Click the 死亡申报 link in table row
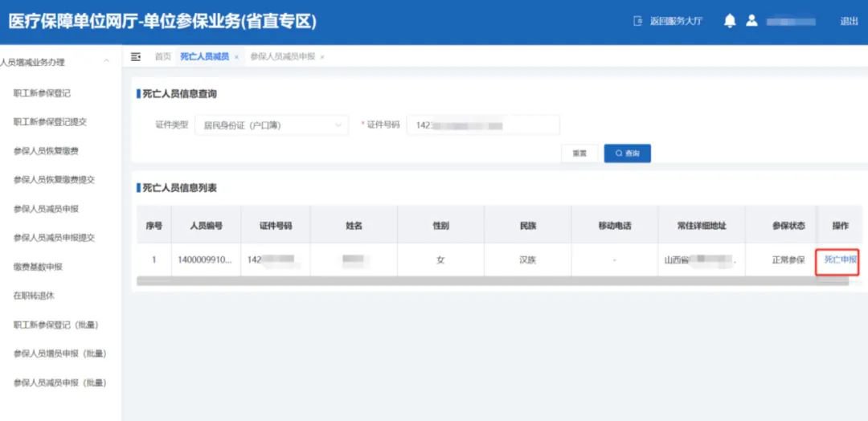Viewport: 868px width, 421px height. (x=840, y=260)
